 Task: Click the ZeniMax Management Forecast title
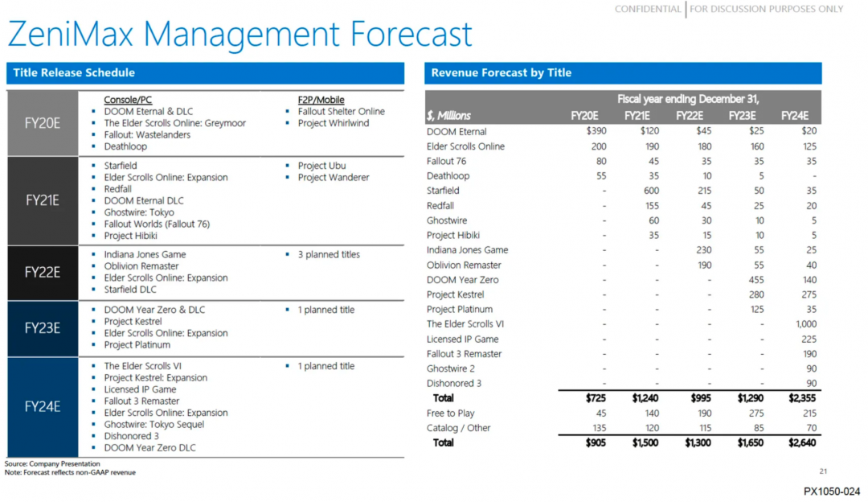240,35
